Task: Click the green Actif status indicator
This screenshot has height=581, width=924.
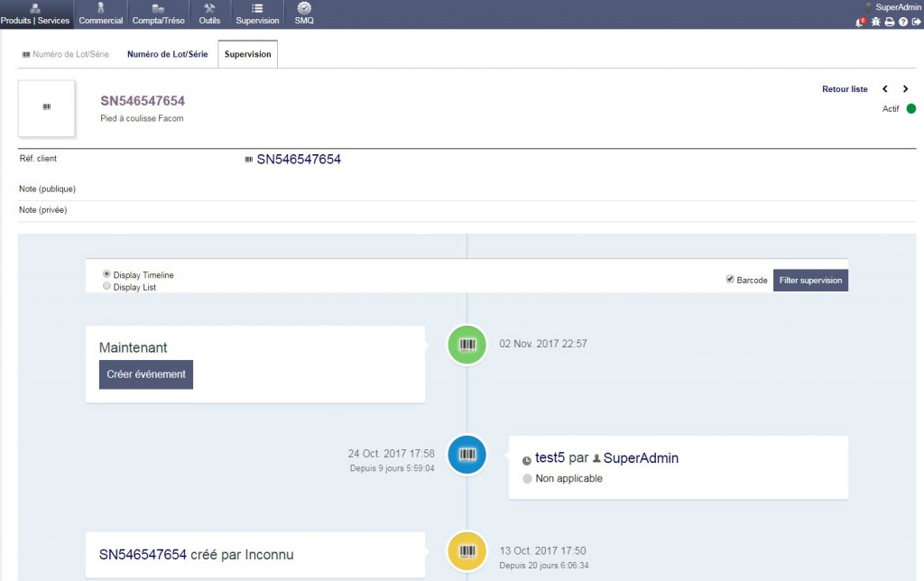Action: pyautogui.click(x=911, y=108)
